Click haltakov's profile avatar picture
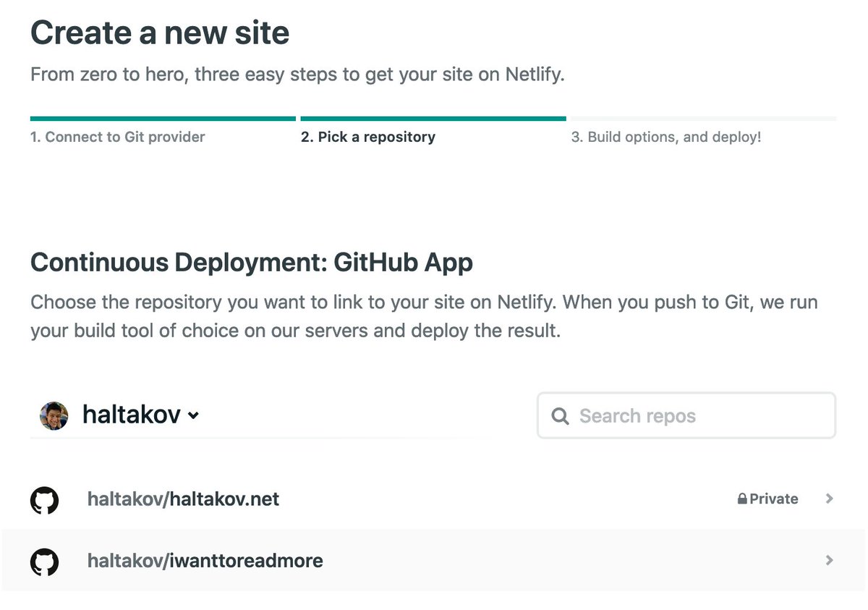 (54, 415)
